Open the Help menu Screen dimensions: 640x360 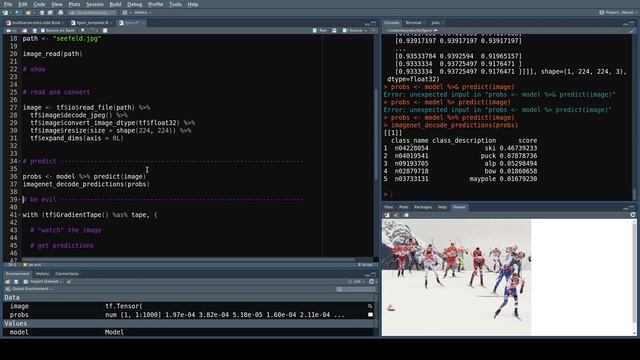[x=193, y=4]
